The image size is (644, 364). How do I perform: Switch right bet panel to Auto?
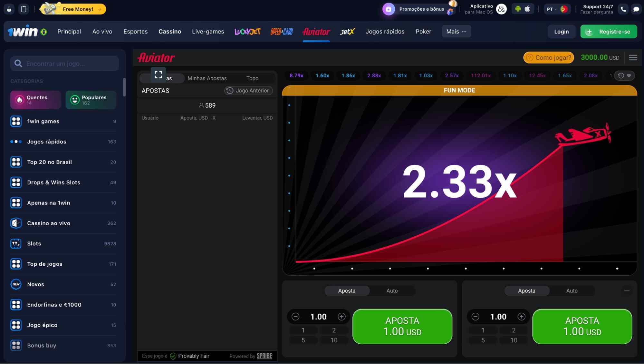(x=572, y=291)
